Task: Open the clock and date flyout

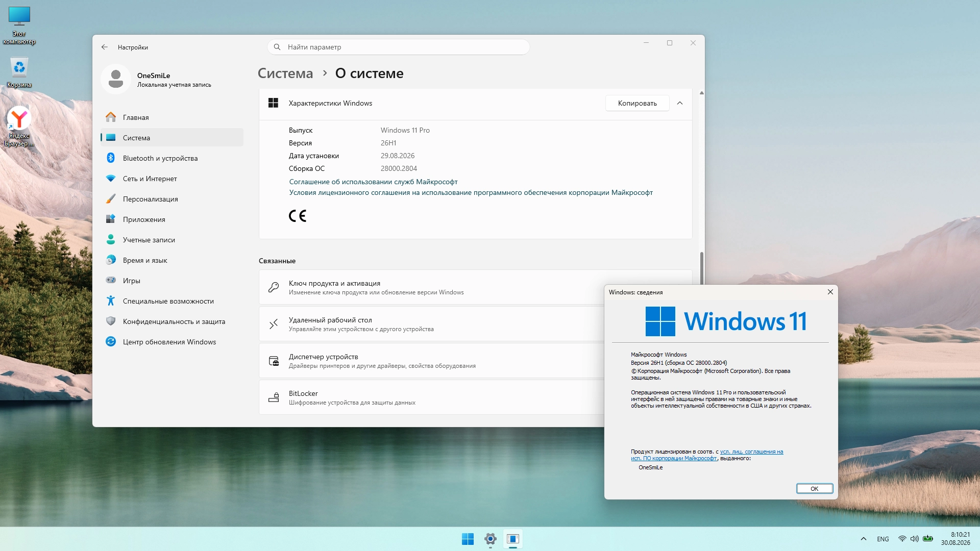Action: point(955,539)
